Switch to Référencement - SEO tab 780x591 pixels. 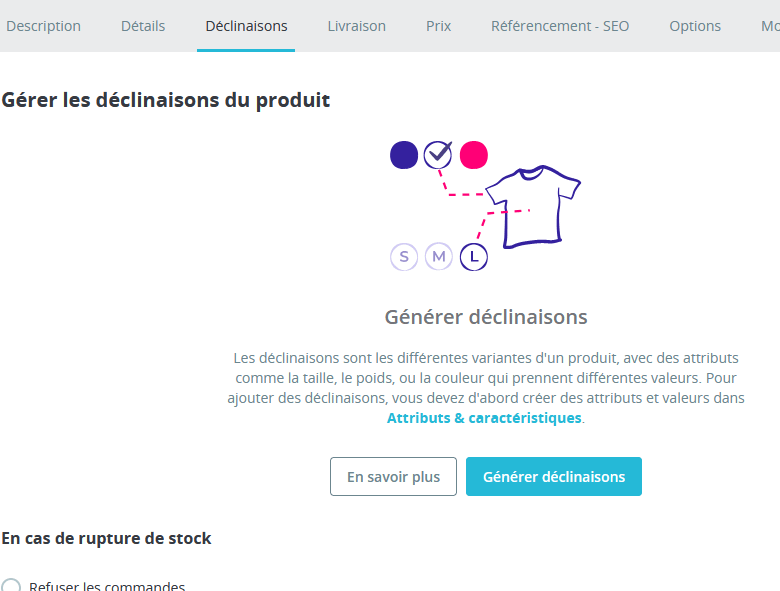[560, 26]
